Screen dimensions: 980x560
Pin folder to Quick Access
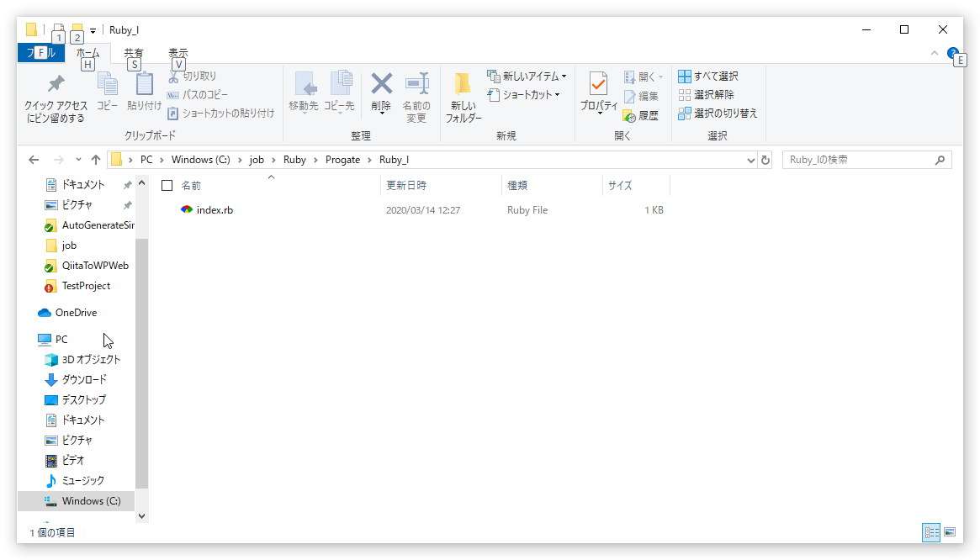click(56, 98)
